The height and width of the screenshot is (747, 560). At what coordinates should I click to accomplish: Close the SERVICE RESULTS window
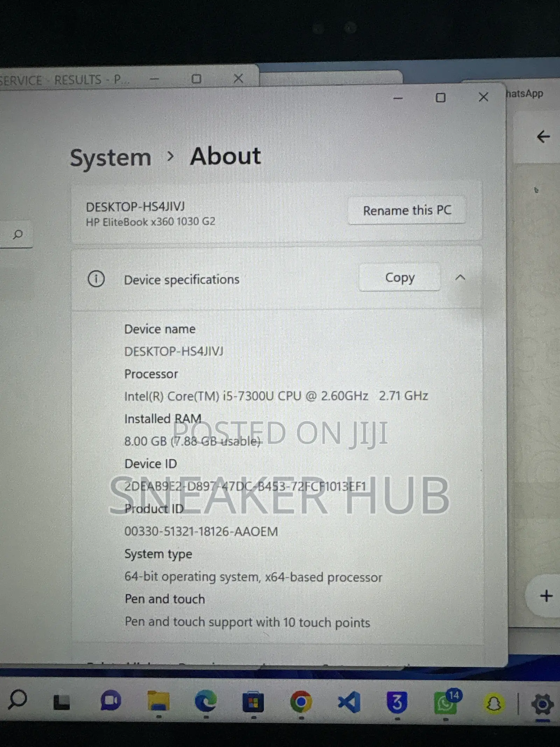238,78
